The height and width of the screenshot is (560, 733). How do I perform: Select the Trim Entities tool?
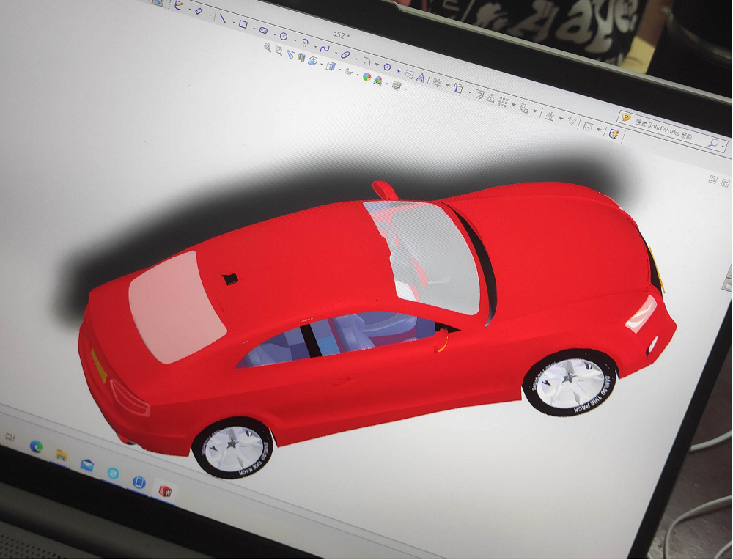(x=437, y=83)
